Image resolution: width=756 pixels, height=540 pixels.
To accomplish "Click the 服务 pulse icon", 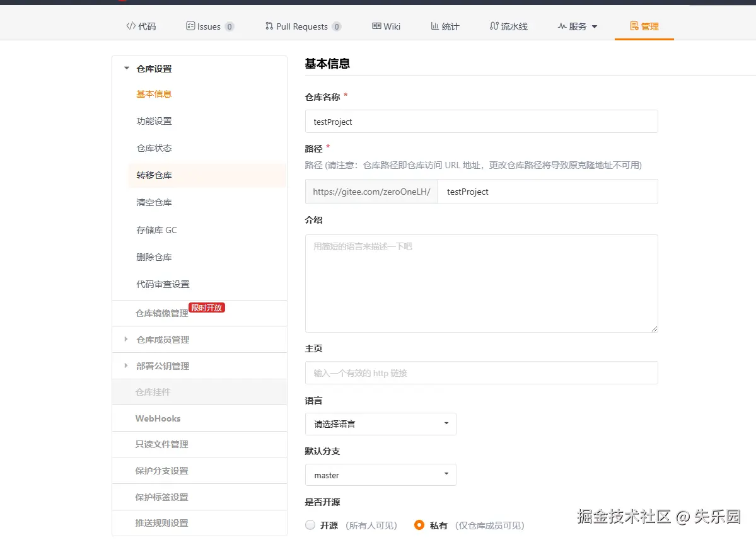I will pyautogui.click(x=562, y=26).
